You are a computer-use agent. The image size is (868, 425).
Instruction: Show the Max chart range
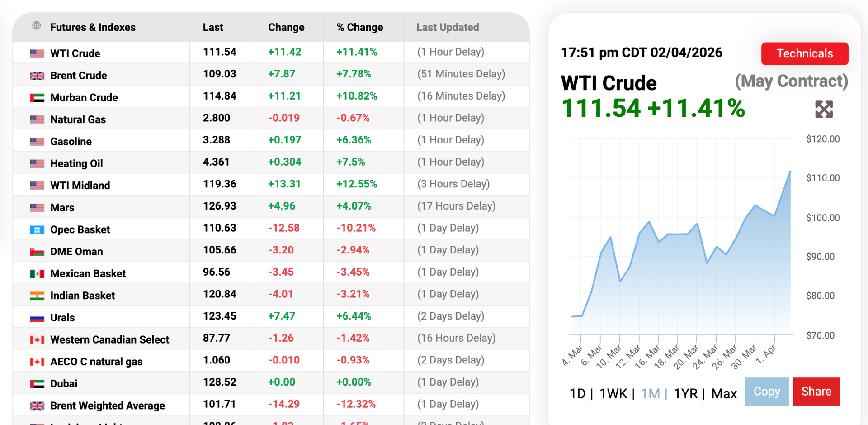point(724,394)
